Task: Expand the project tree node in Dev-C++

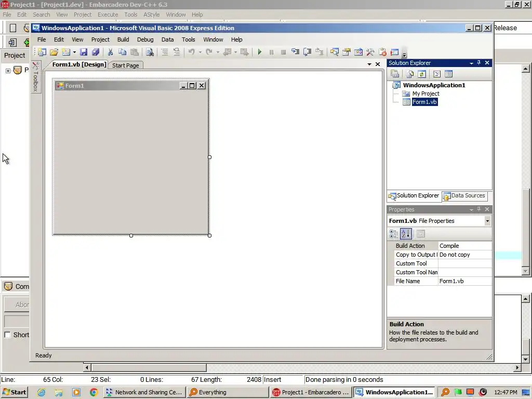Action: 8,71
